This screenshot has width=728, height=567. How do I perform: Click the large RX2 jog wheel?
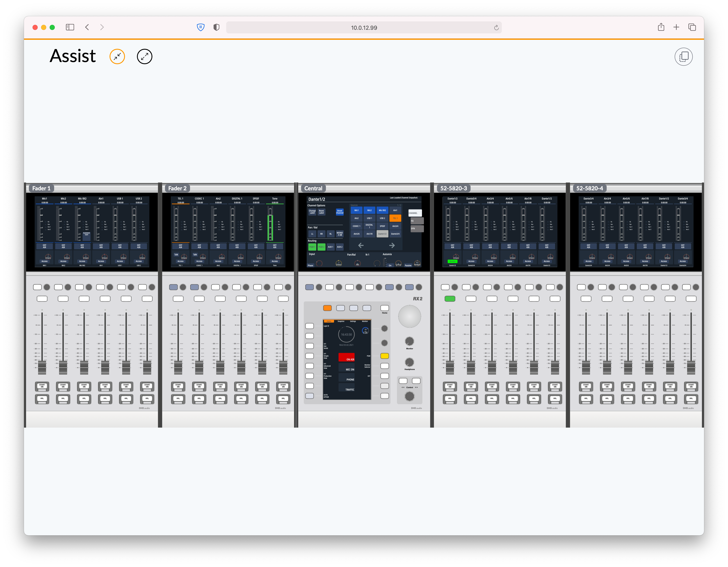[409, 316]
